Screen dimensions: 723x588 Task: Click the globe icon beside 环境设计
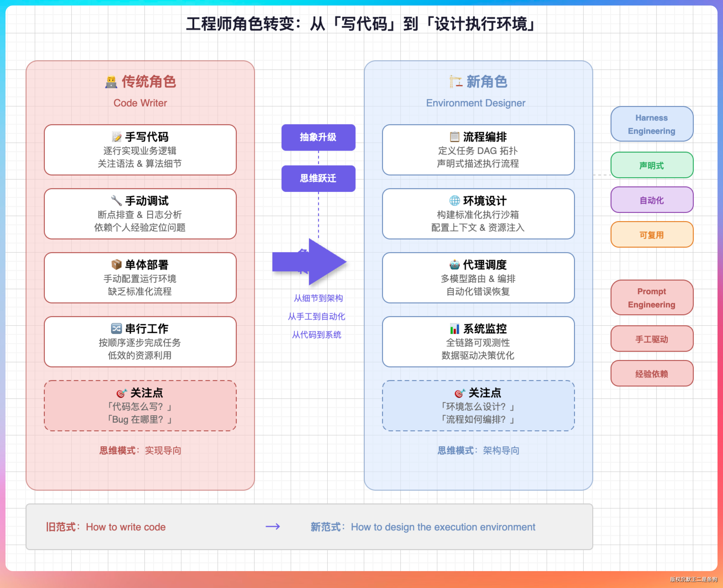(x=454, y=201)
